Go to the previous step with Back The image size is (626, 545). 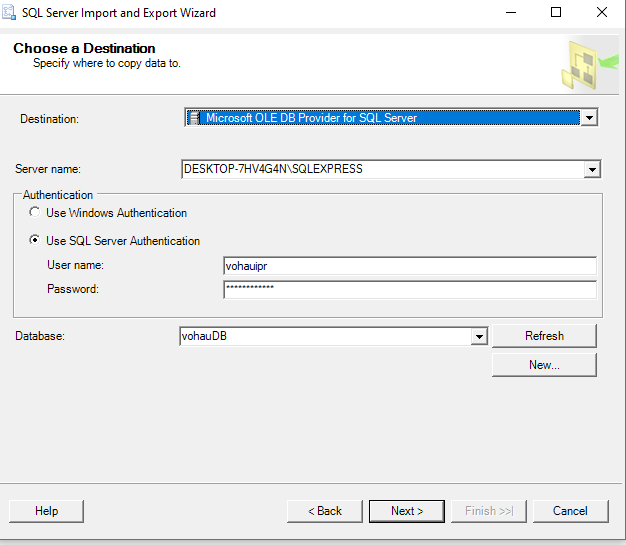(324, 511)
